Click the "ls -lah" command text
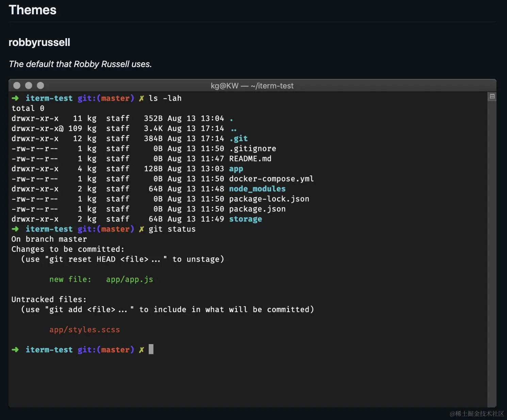 click(x=165, y=98)
